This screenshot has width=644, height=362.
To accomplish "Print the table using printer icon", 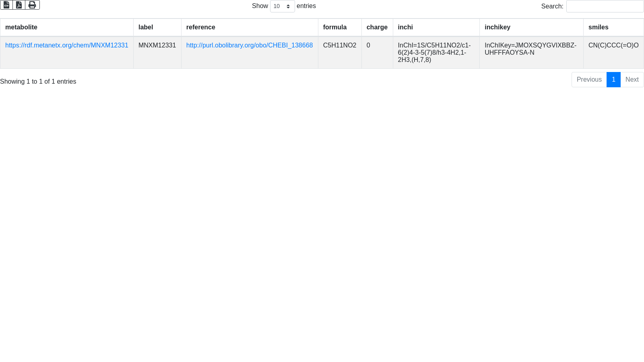I will (32, 5).
